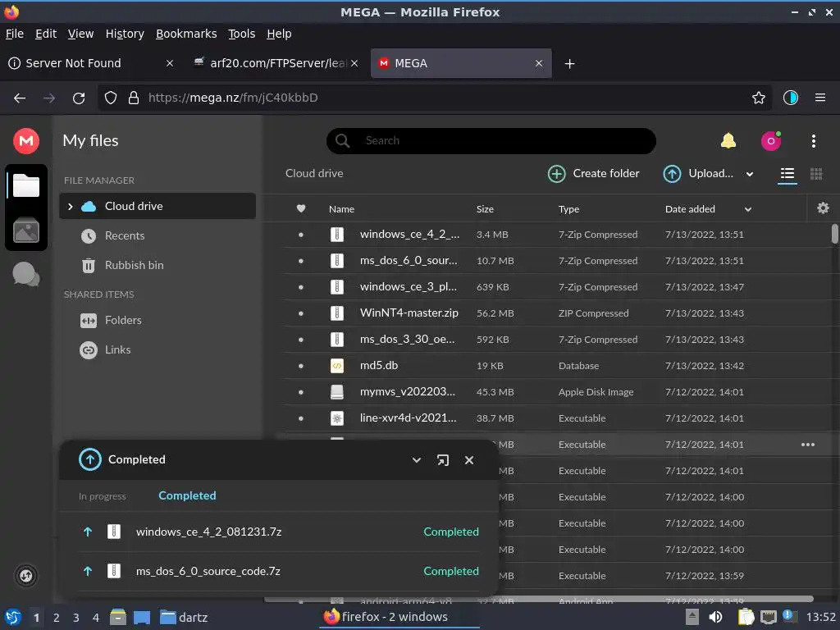
Task: Toggle favourite dot for WinNT4-master.zip row
Action: (300, 313)
